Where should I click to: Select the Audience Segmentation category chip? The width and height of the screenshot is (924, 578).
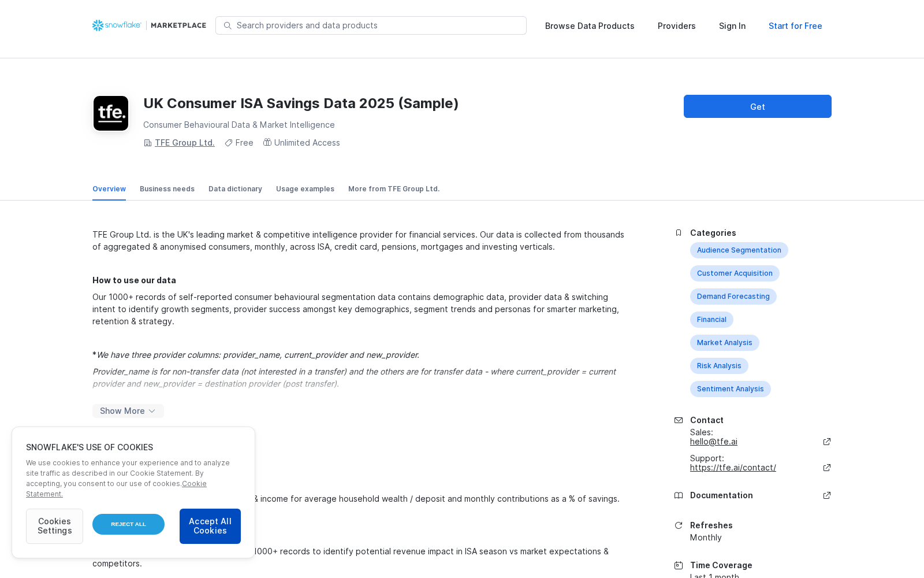click(x=739, y=250)
